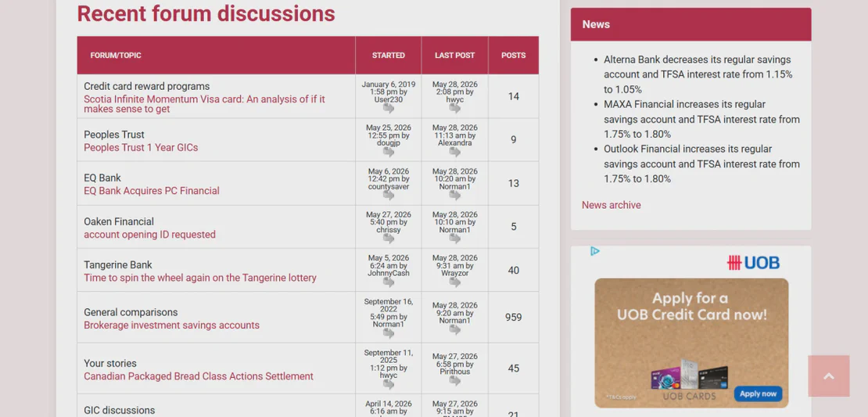Open Brokerage investment savings accounts topic
Screen dimensions: 868x417
(171, 325)
